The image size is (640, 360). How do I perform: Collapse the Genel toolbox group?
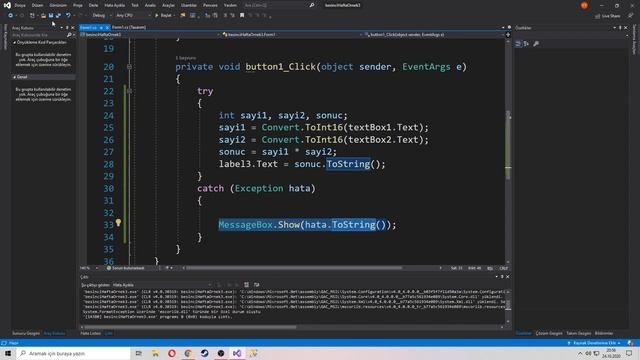click(15, 77)
